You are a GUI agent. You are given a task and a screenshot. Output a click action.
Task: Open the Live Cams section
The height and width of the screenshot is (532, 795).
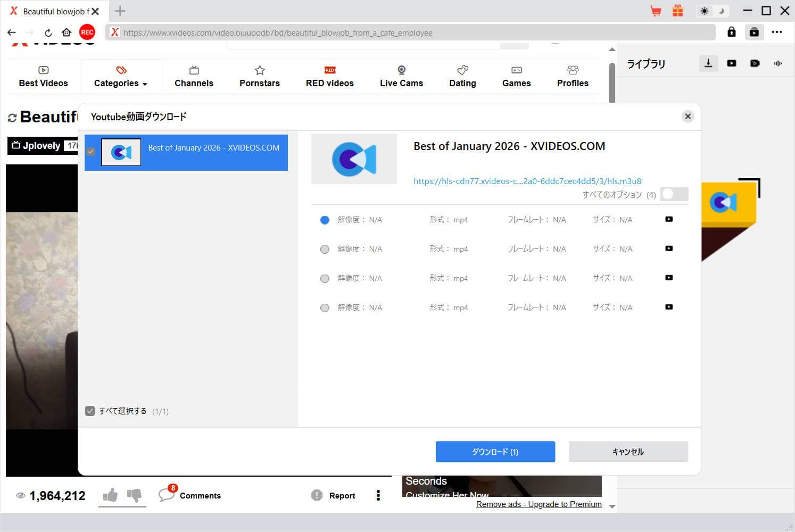pyautogui.click(x=401, y=77)
